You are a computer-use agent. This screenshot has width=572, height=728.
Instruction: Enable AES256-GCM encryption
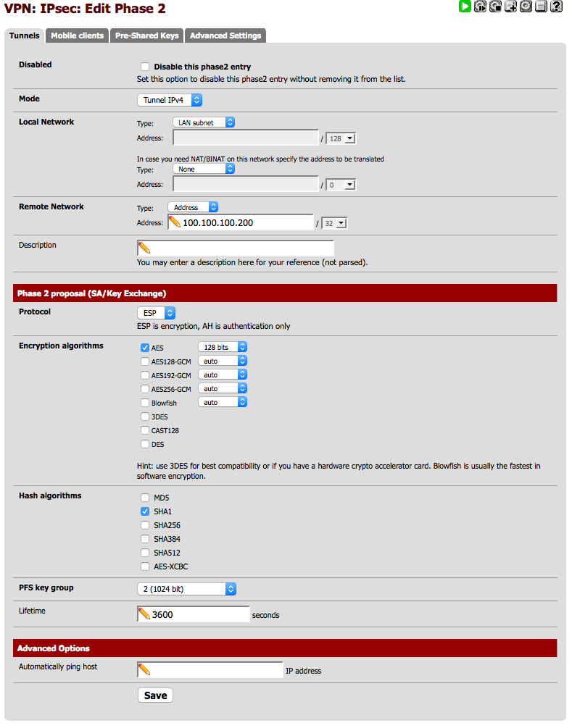coord(145,389)
